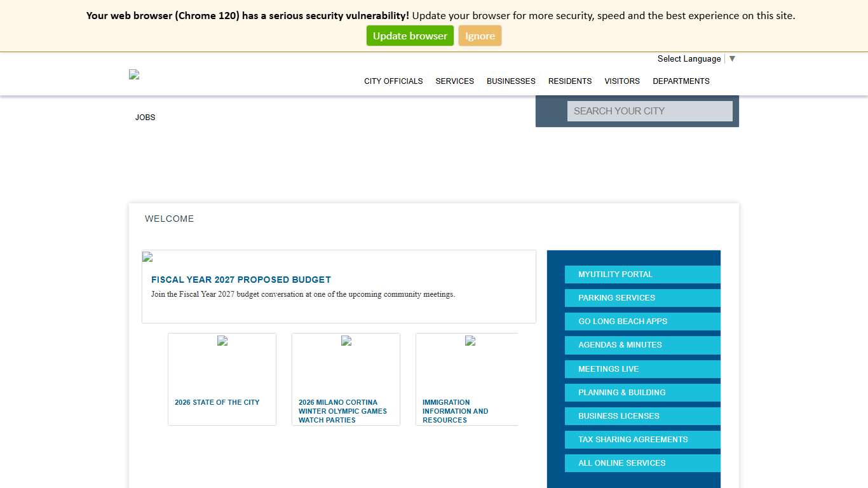This screenshot has height=488, width=868.
Task: Open the City Officials menu
Action: point(393,81)
